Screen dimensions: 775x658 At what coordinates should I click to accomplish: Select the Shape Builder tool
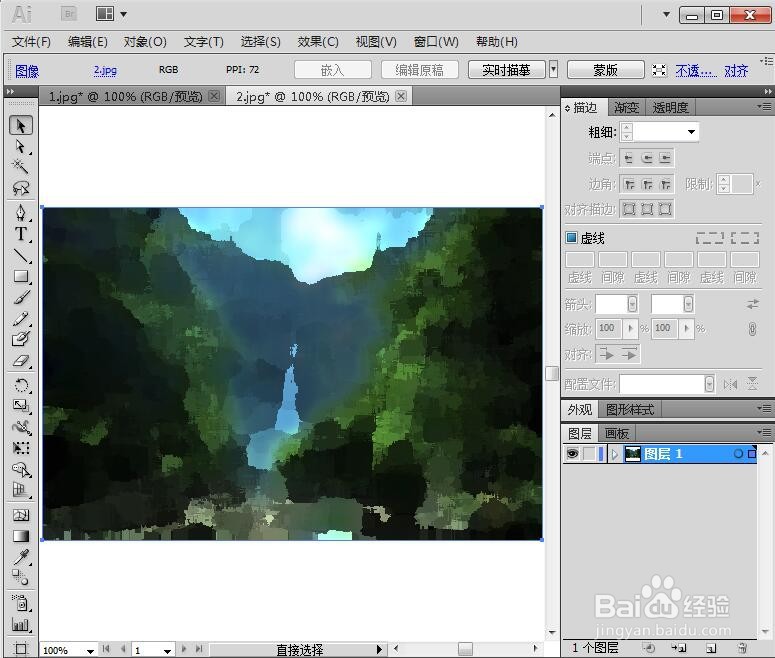point(21,469)
